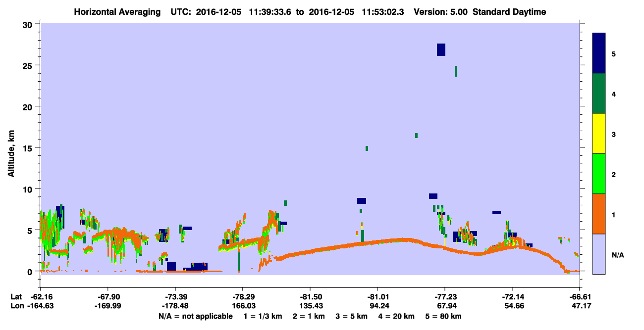Click the latitude value -66.61
This screenshot has height=330, width=644.
(579, 297)
